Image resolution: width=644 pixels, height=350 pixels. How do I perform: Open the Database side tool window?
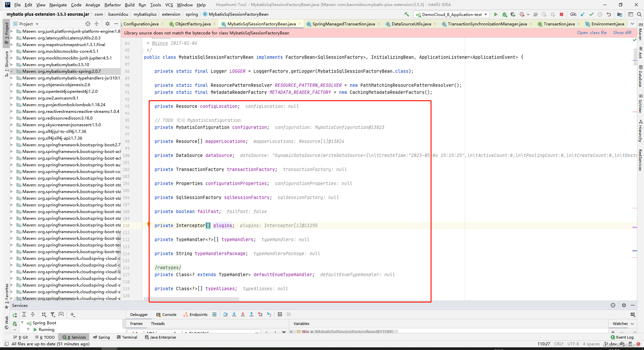pos(640,76)
